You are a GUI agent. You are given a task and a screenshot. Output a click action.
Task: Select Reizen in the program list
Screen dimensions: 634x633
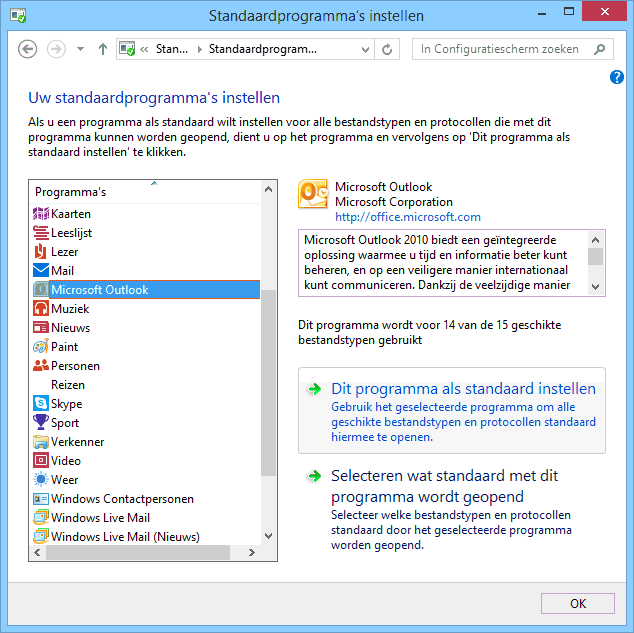(x=68, y=385)
